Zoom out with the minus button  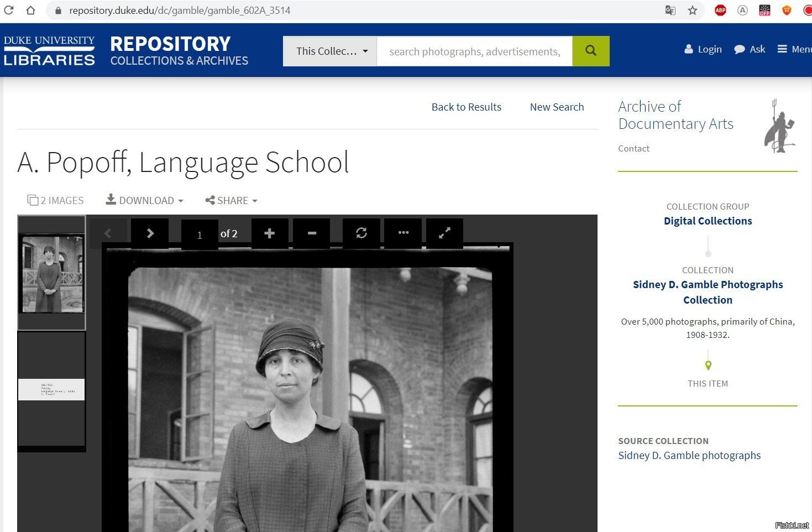pyautogui.click(x=312, y=233)
